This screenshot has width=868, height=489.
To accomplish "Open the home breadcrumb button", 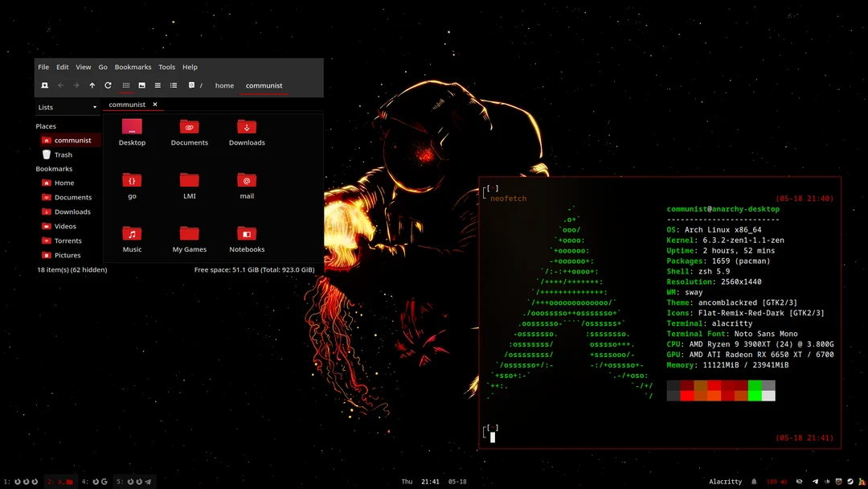I will (x=224, y=85).
